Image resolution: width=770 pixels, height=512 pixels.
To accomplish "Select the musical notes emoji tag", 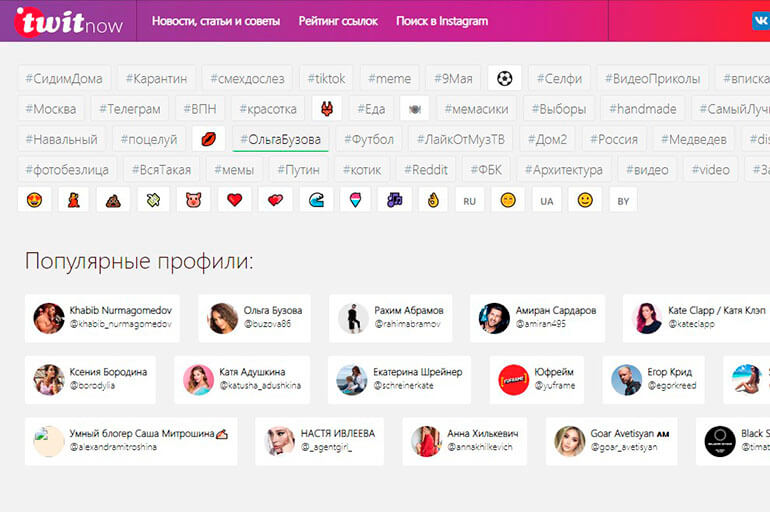I will [394, 200].
